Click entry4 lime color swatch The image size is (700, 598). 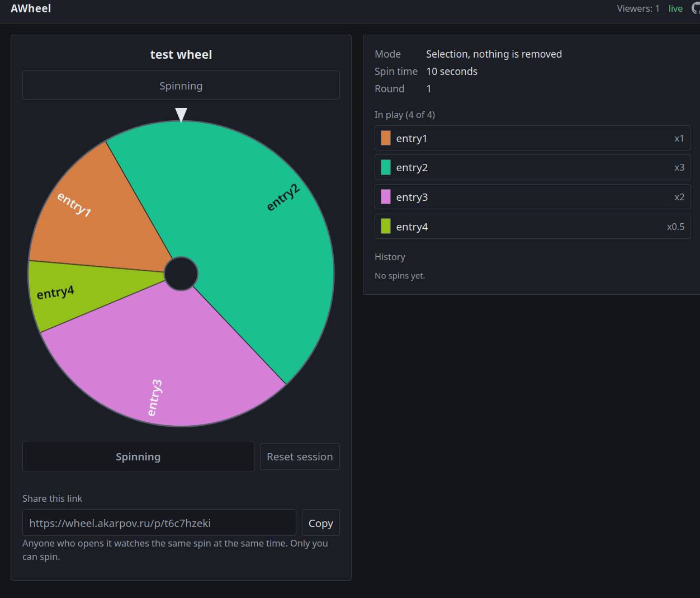[386, 226]
